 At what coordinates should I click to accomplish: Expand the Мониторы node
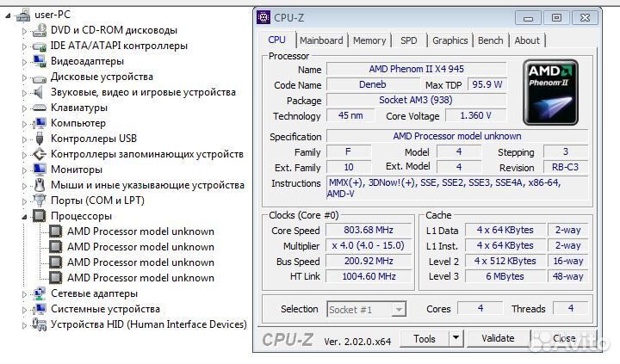24,170
